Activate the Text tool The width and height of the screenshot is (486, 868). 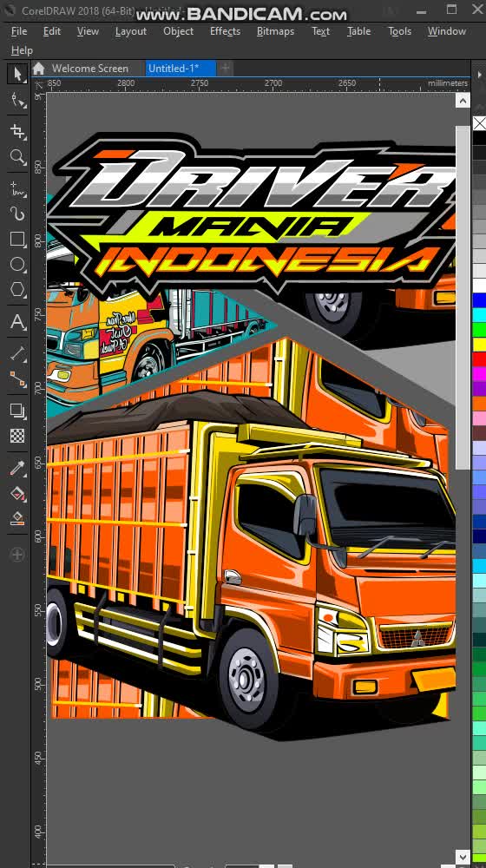tap(17, 322)
